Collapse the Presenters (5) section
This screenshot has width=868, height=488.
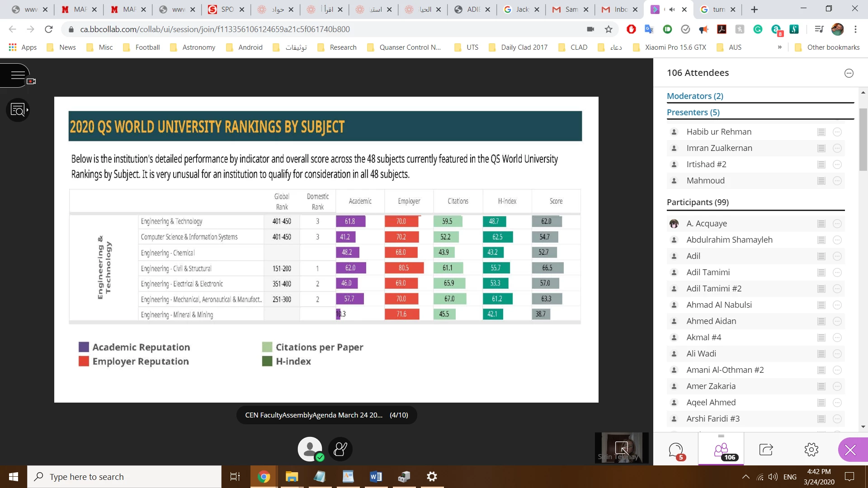tap(693, 112)
